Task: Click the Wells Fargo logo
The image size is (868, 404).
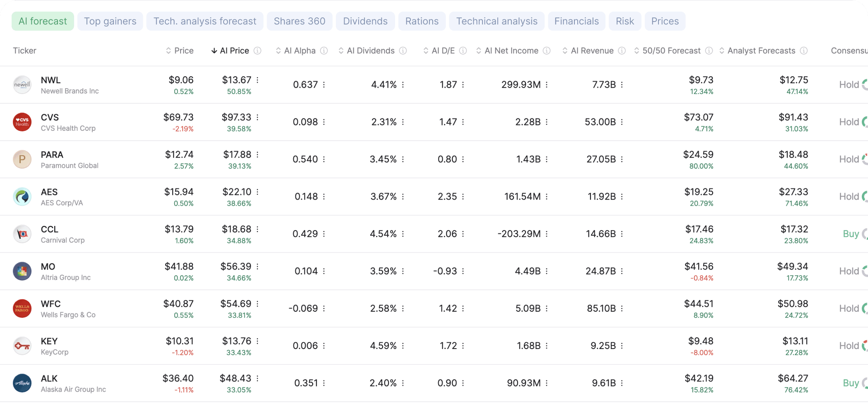Action: click(x=22, y=308)
